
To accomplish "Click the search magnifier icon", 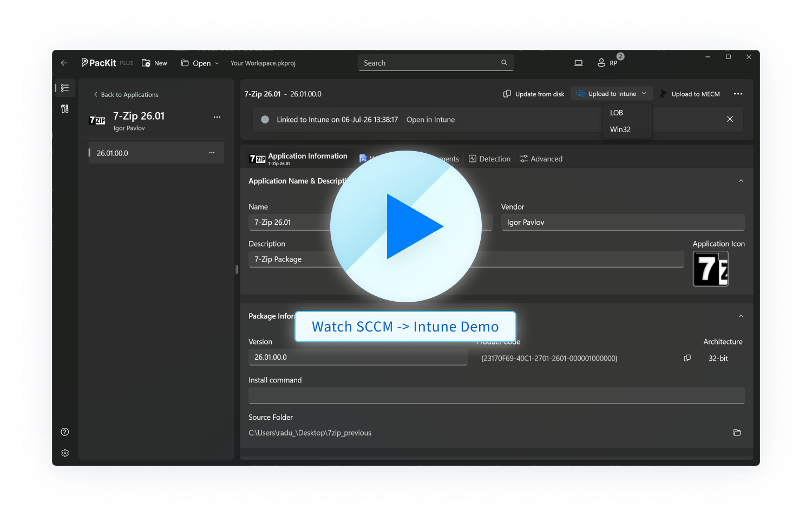I will 504,63.
